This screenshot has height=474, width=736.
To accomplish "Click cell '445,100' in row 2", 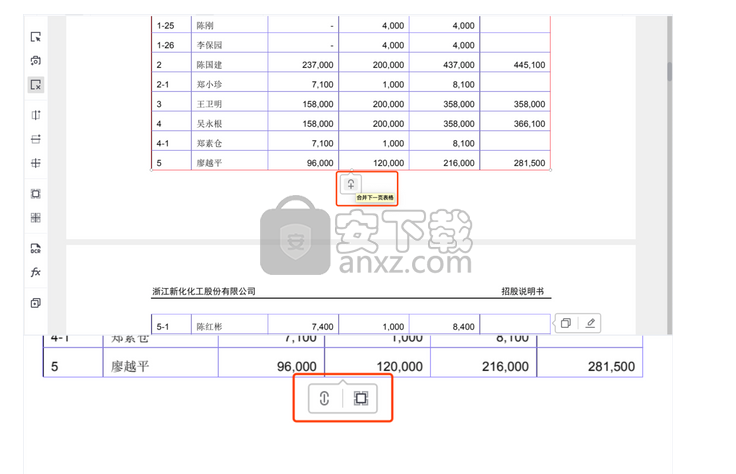I will (x=529, y=65).
